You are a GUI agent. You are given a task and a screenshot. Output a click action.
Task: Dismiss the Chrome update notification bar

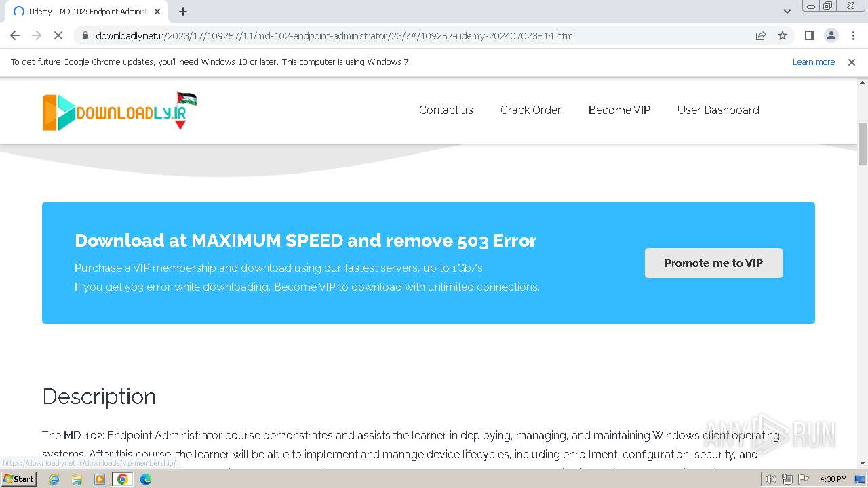tap(852, 62)
